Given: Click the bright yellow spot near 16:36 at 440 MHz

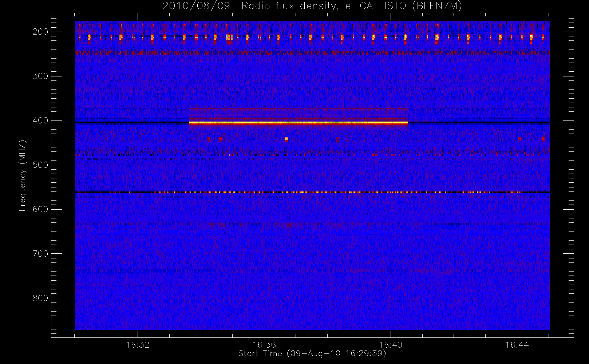Looking at the screenshot, I should pyautogui.click(x=287, y=139).
